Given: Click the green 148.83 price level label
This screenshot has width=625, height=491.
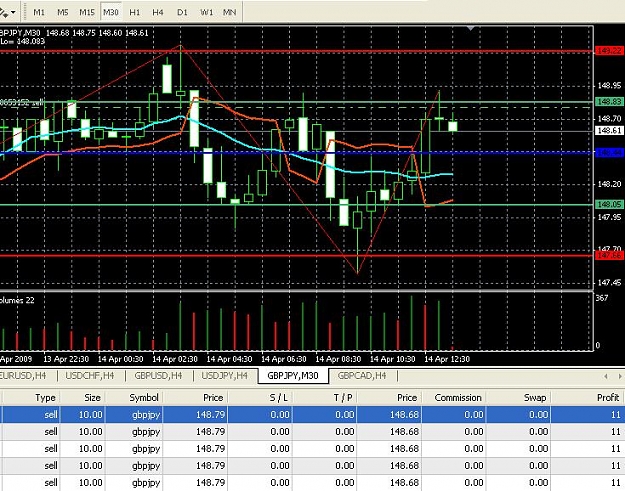Looking at the screenshot, I should tap(609, 102).
